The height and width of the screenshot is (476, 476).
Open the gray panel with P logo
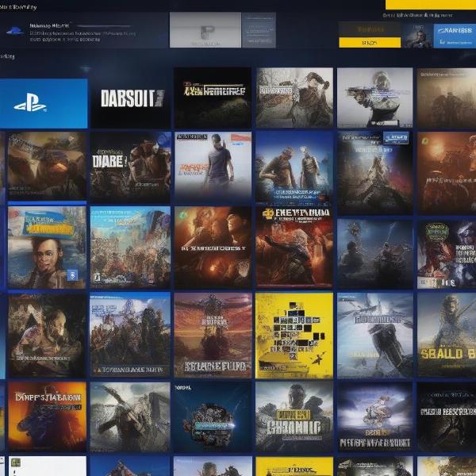pyautogui.click(x=205, y=30)
